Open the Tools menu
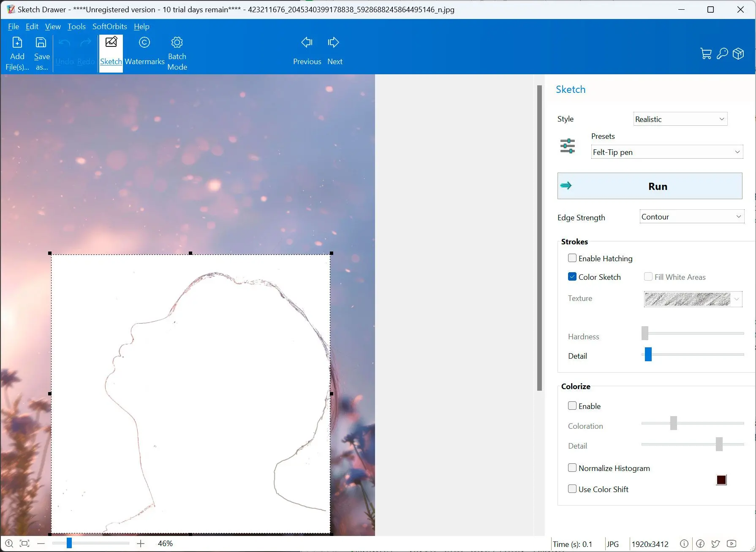Viewport: 756px width, 552px height. (76, 26)
